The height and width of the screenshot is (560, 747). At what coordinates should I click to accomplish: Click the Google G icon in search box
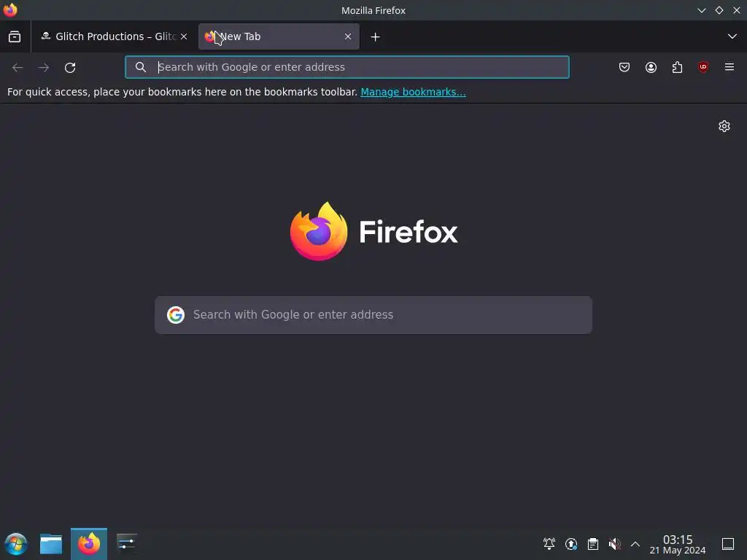tap(176, 315)
